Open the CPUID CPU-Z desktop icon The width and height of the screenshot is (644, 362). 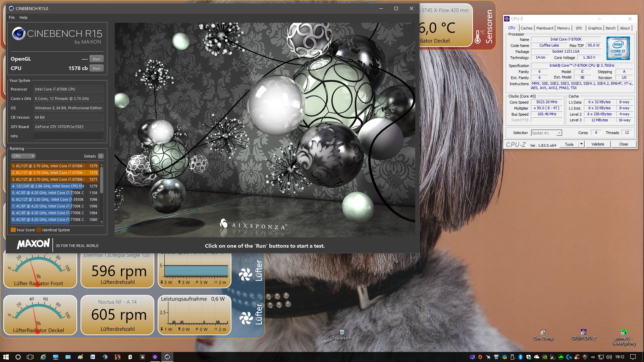583,333
